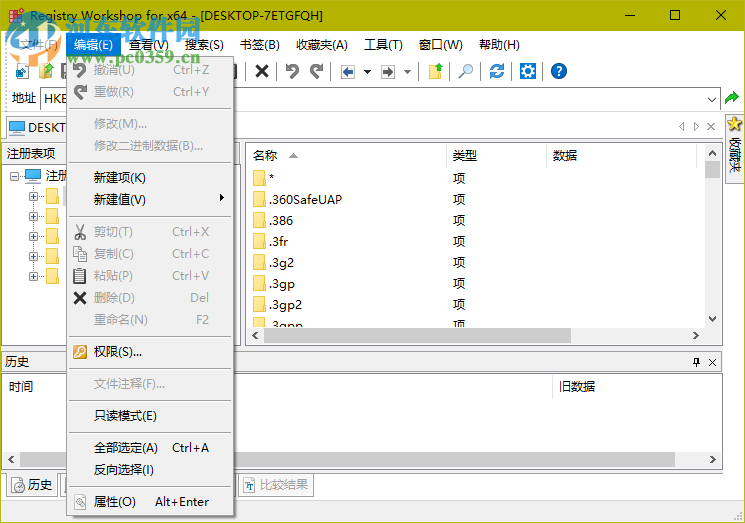This screenshot has height=523, width=745.
Task: Switch to the 比较结果 tab
Action: [276, 485]
